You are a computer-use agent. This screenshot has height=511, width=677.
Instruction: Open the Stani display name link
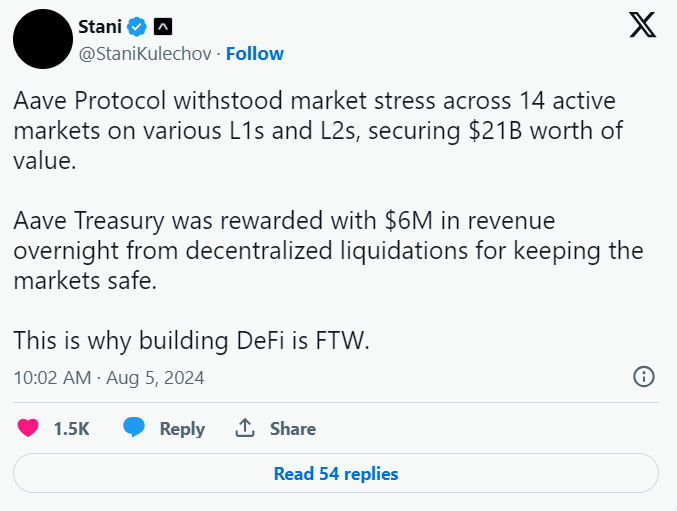[x=100, y=27]
